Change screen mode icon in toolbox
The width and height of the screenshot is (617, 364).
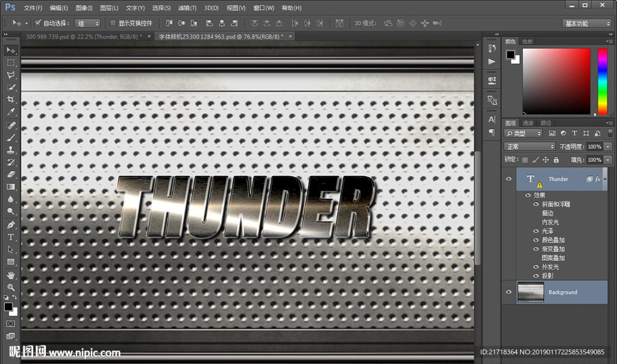click(11, 336)
